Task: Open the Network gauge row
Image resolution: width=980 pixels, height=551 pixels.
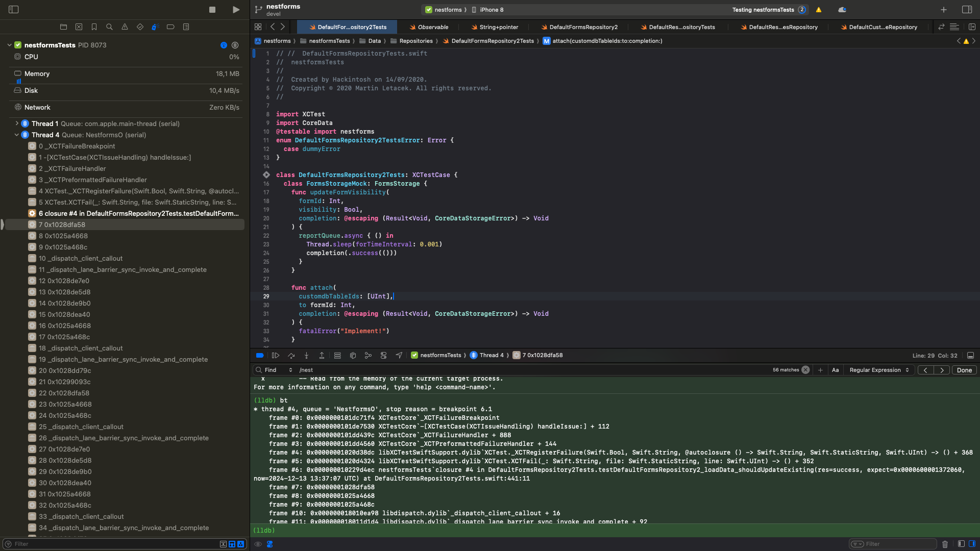Action: coord(126,107)
